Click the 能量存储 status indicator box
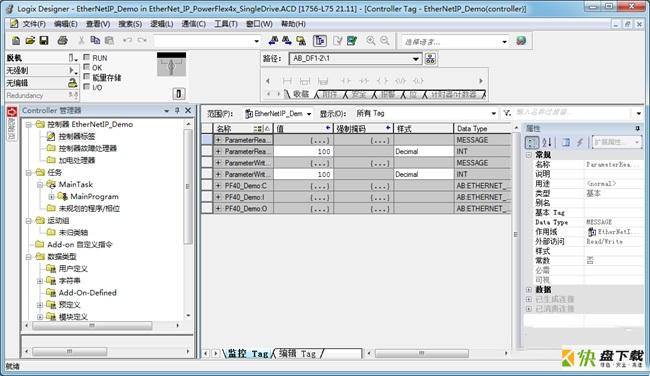 click(87, 77)
